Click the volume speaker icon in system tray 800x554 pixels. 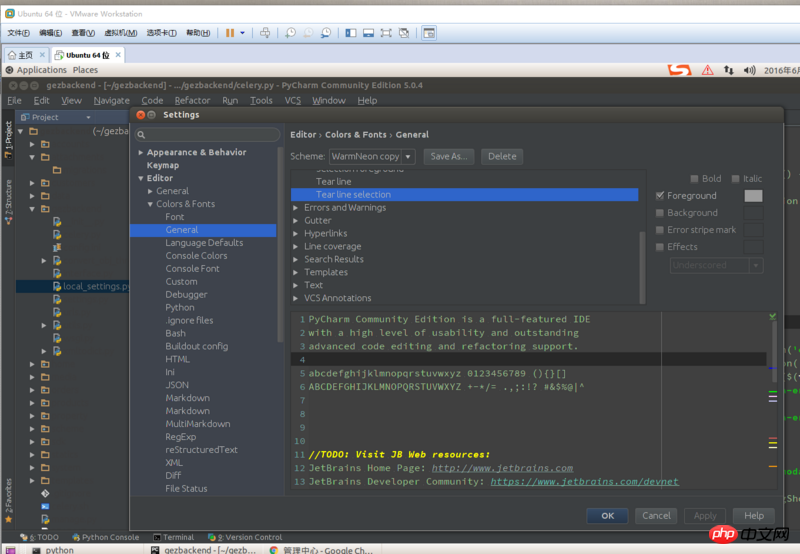(750, 70)
